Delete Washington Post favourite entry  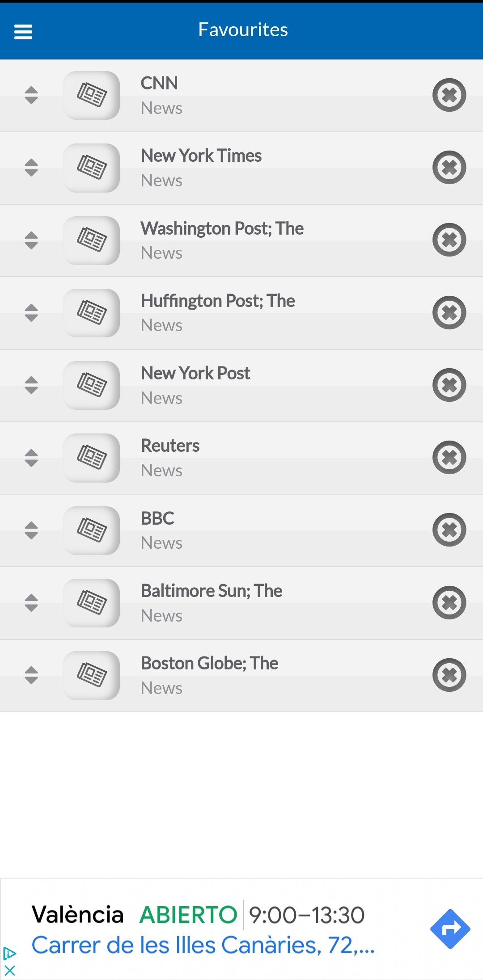pyautogui.click(x=449, y=240)
